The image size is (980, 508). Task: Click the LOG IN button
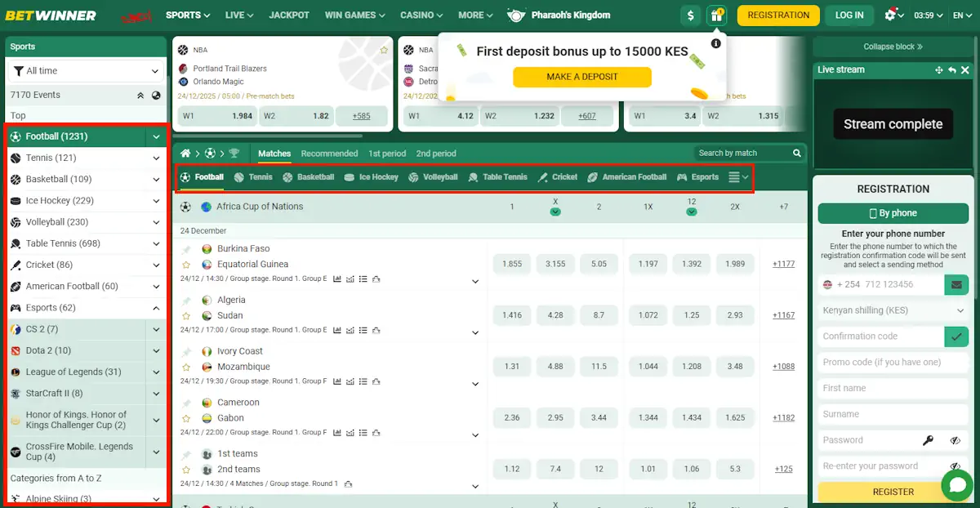tap(849, 15)
